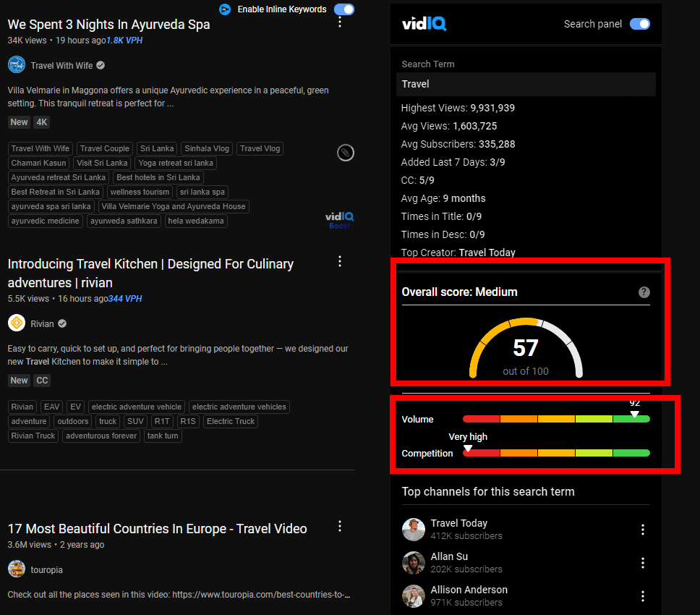Open options menu for Travel Kitchen video
700x615 pixels.
pos(340,261)
